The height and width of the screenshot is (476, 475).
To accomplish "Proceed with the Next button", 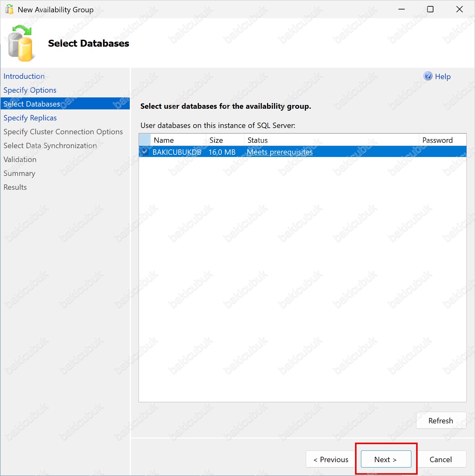I will [x=386, y=459].
